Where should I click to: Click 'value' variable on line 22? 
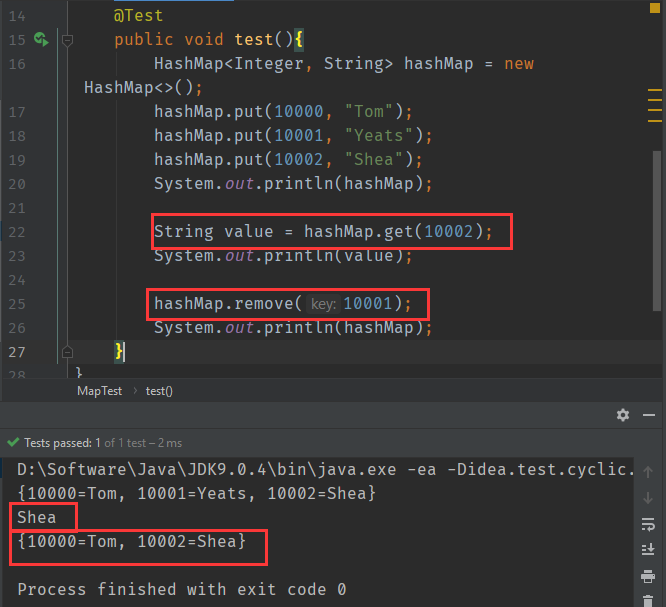[248, 232]
